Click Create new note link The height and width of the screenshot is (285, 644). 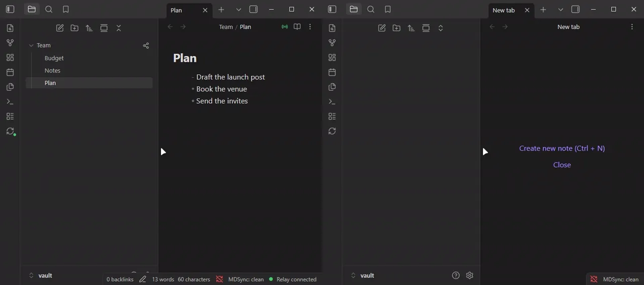pyautogui.click(x=562, y=148)
